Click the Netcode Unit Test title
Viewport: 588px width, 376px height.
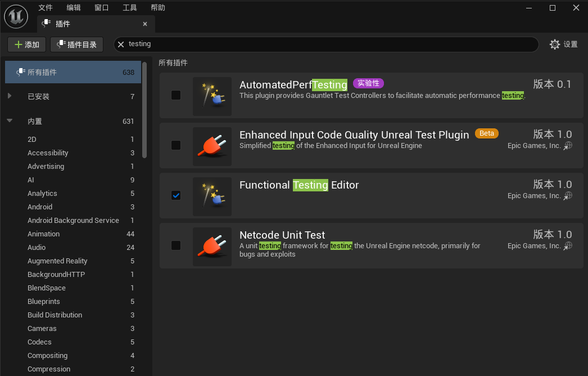pos(282,235)
